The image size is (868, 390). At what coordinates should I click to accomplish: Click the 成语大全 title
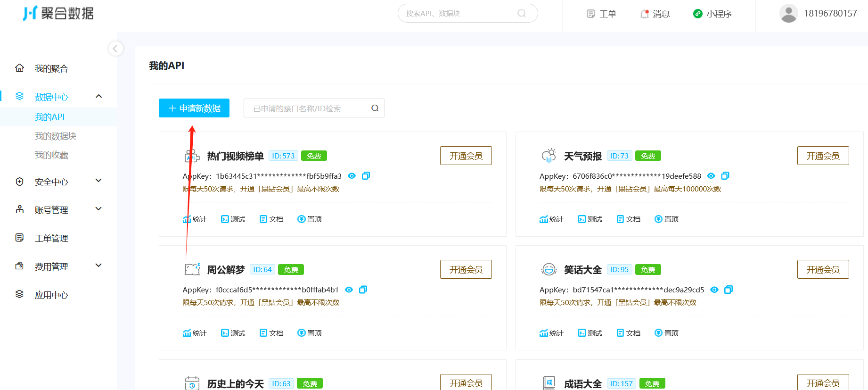point(583,384)
